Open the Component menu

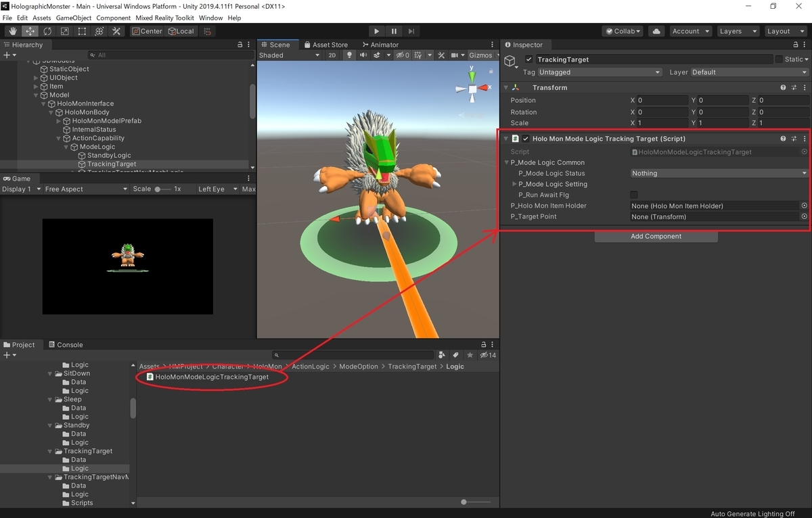pyautogui.click(x=114, y=18)
